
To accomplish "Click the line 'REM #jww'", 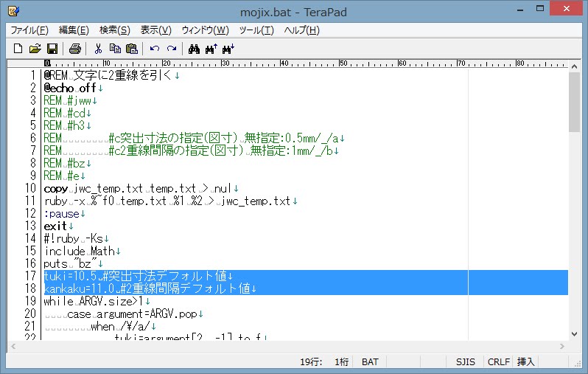I will click(70, 100).
